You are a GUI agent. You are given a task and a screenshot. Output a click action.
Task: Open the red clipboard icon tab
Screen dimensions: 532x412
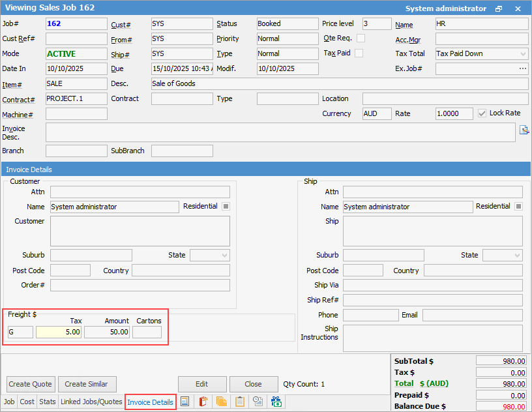coord(203,402)
